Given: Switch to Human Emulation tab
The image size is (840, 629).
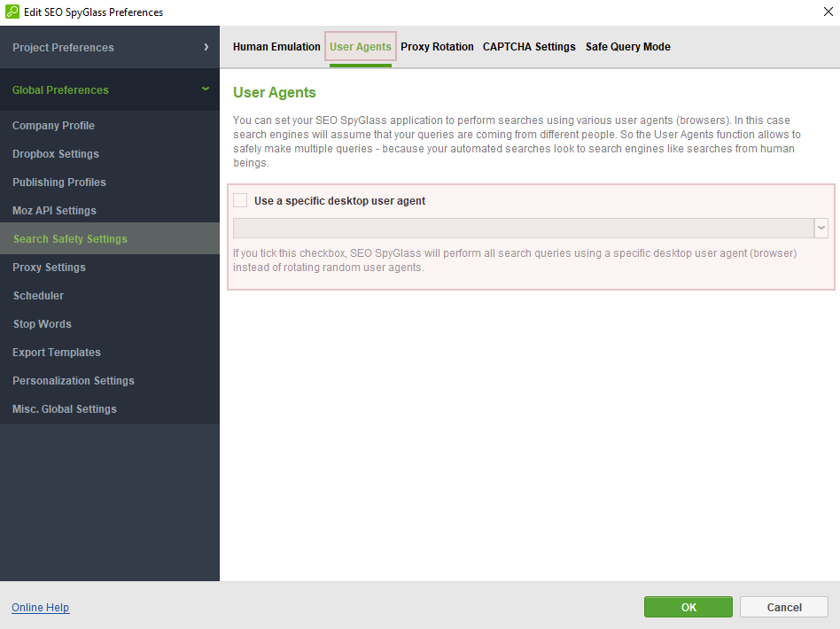Looking at the screenshot, I should pos(276,47).
